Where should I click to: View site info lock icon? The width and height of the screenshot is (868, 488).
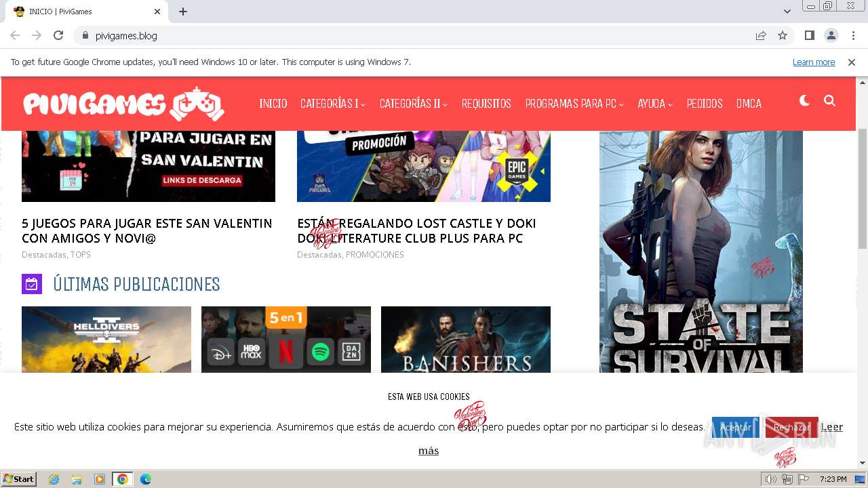pyautogui.click(x=85, y=35)
